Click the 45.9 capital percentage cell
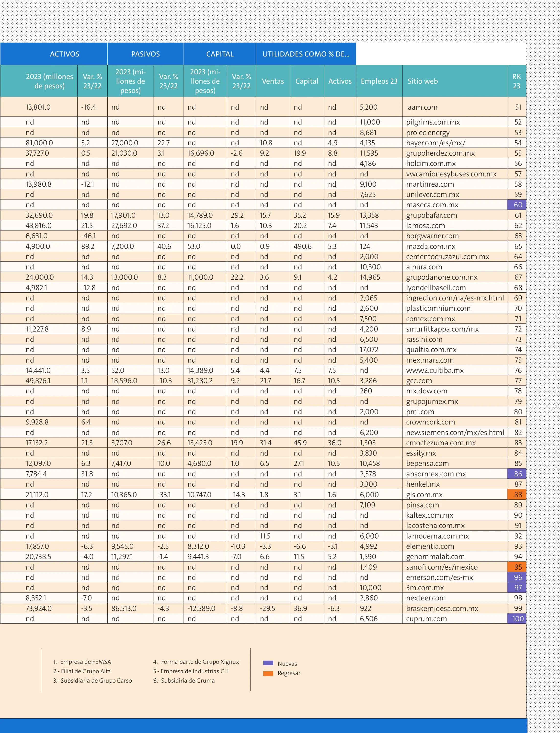560x733 pixels. 300,443
